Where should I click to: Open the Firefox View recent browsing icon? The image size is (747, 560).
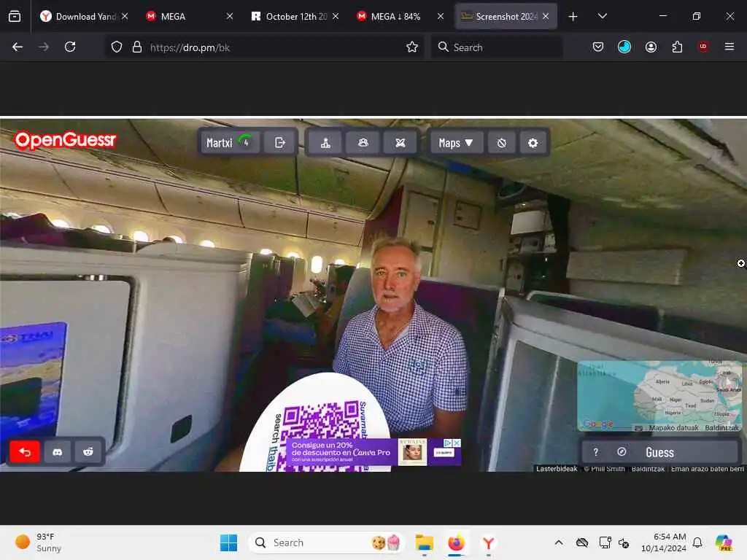coord(15,16)
